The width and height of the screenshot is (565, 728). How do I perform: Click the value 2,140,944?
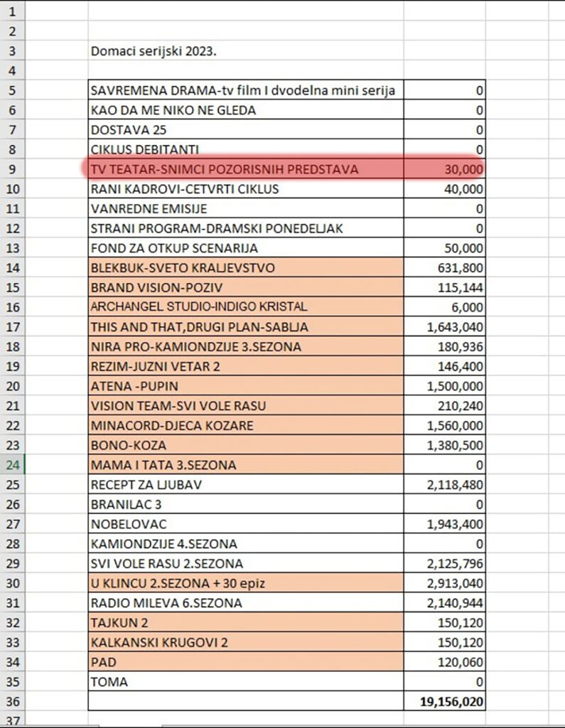pyautogui.click(x=455, y=604)
